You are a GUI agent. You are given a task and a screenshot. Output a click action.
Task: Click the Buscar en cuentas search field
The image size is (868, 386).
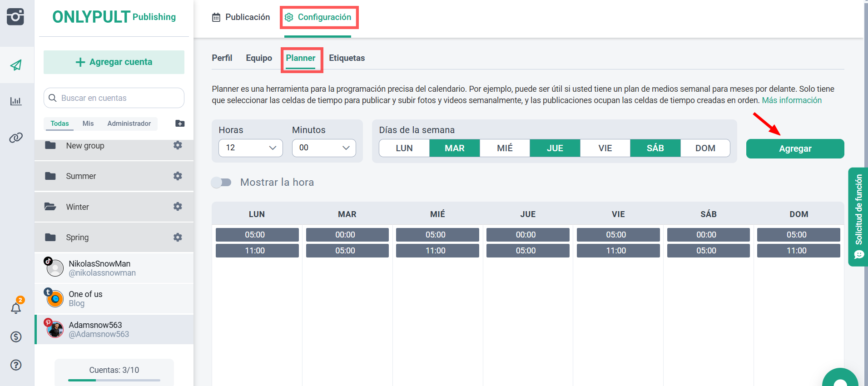[x=118, y=98]
